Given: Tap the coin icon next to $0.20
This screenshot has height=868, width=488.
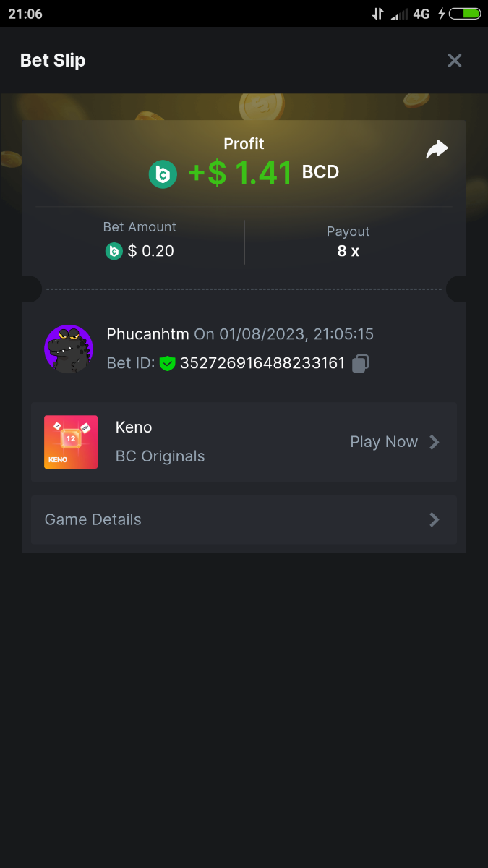Looking at the screenshot, I should click(x=114, y=251).
